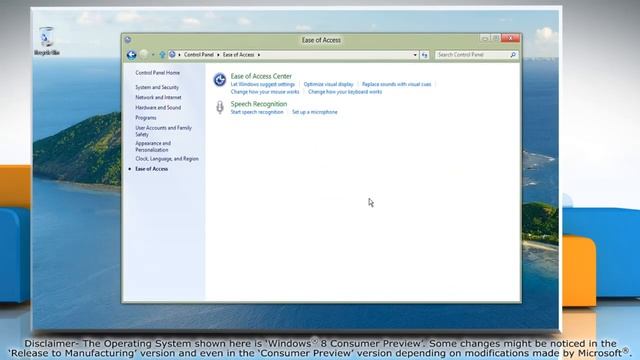Image resolution: width=640 pixels, height=360 pixels.
Task: Click Set up a microphone link
Action: (315, 112)
